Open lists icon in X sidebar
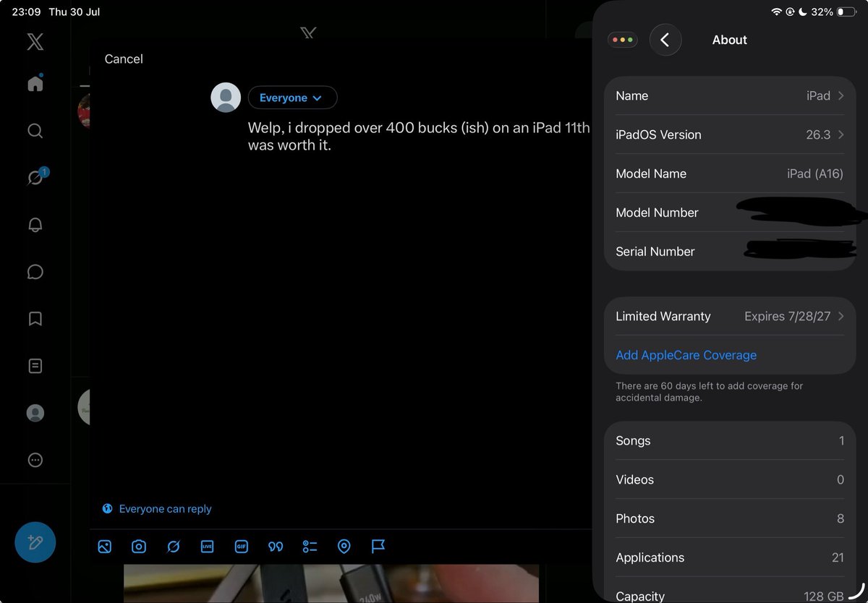Image resolution: width=868 pixels, height=603 pixels. point(35,366)
